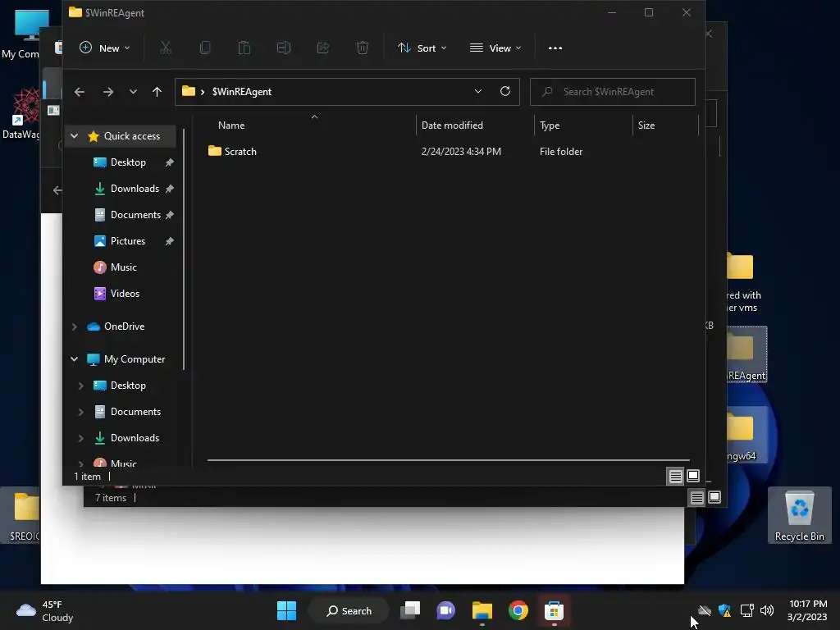Open the New dropdown menu
The image size is (840, 630).
(x=105, y=48)
